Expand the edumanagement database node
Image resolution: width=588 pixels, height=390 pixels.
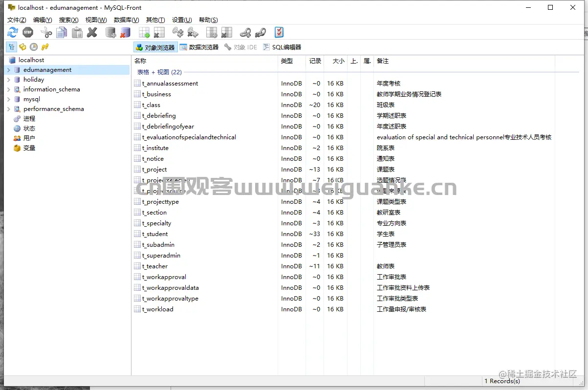pyautogui.click(x=8, y=70)
